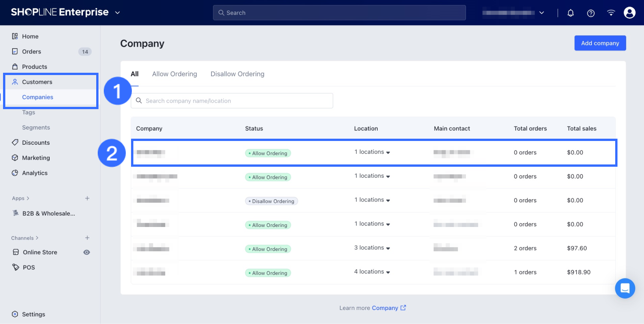Switch to the Disallow Ordering tab
Viewport: 644px width, 324px height.
[237, 74]
